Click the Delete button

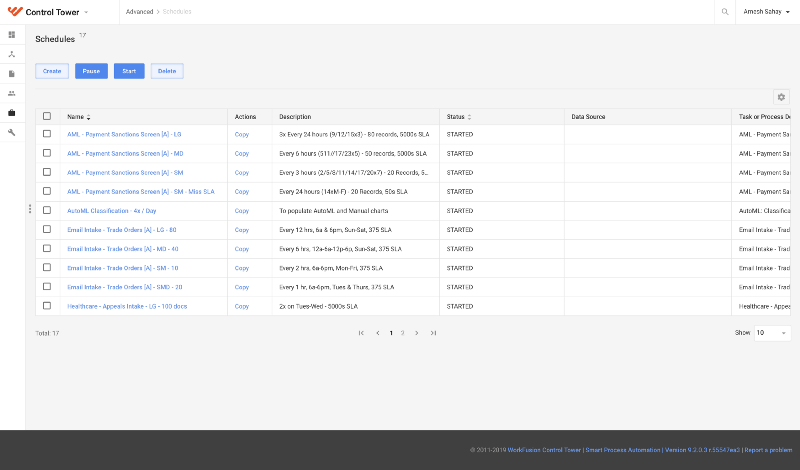tap(167, 71)
